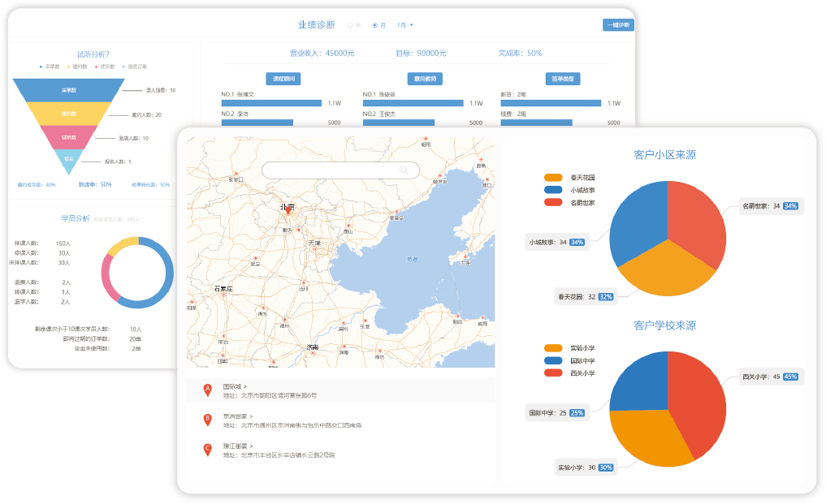This screenshot has height=504, width=826.
Task: Click the search magnifier icon on the map
Action: [x=404, y=170]
